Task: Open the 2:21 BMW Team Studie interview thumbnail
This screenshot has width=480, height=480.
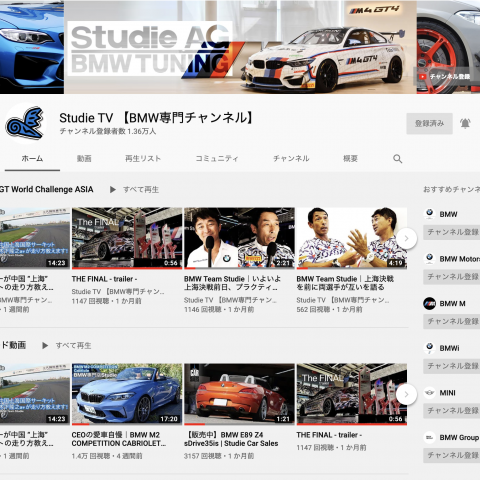Action: tap(239, 238)
